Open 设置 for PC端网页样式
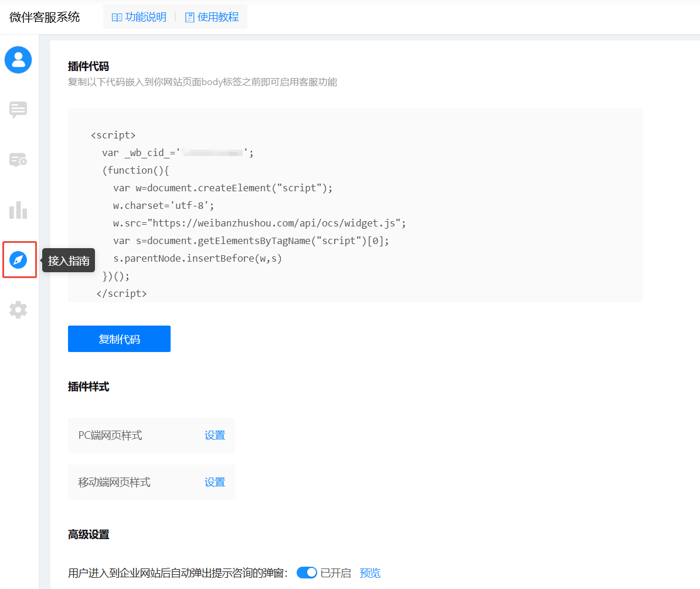Viewport: 700px width, 589px height. (215, 435)
